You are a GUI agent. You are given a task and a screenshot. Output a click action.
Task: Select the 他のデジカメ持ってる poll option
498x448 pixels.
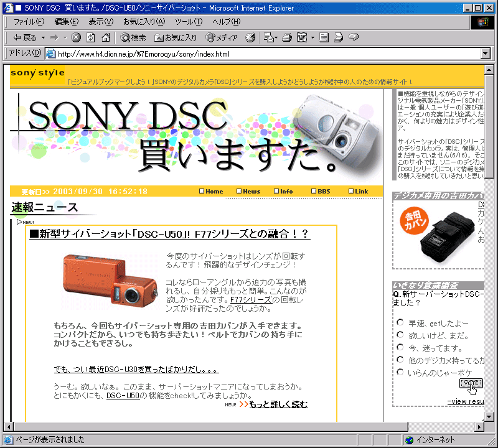coord(400,360)
